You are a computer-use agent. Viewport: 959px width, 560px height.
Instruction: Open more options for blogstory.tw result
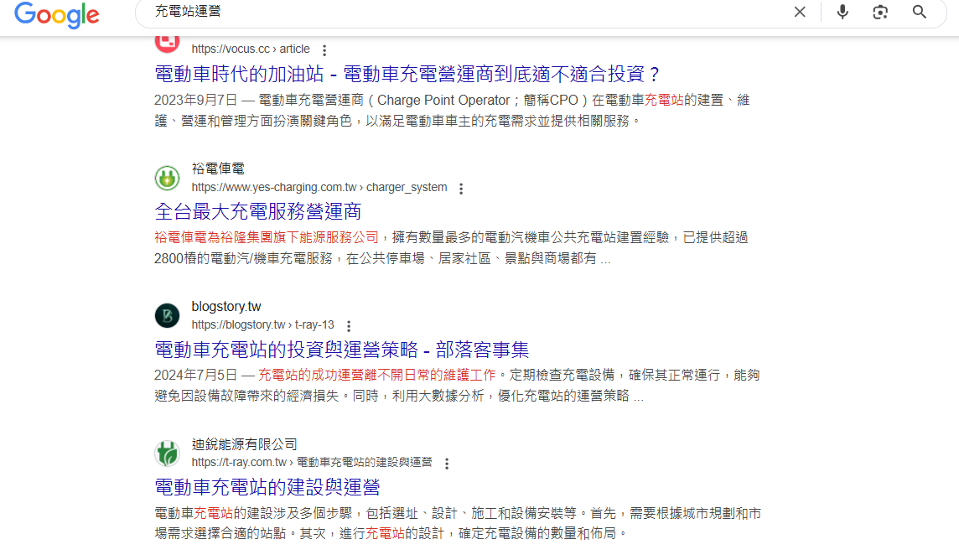349,326
